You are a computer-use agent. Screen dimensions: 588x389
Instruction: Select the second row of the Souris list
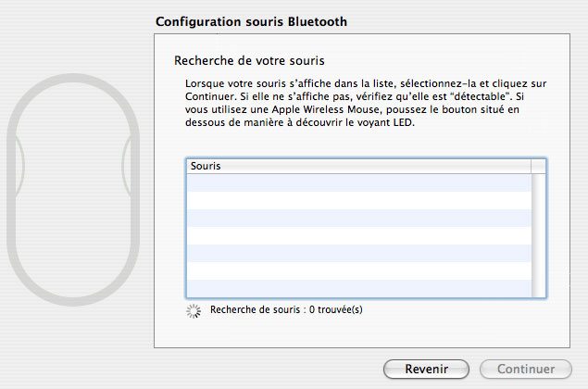coord(359,200)
